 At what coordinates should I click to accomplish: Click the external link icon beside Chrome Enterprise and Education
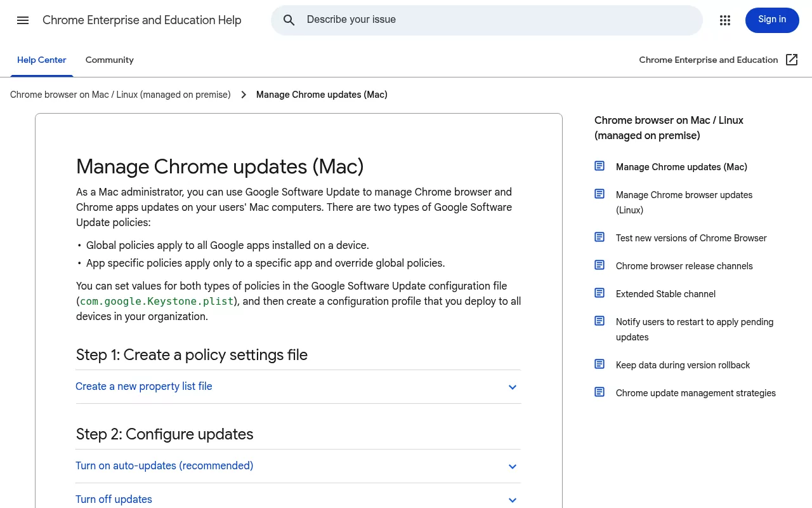coord(792,60)
